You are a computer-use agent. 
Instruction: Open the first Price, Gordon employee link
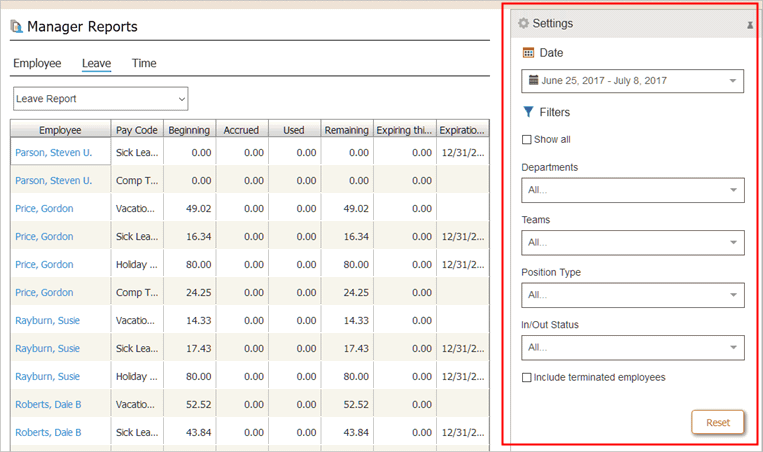(44, 209)
